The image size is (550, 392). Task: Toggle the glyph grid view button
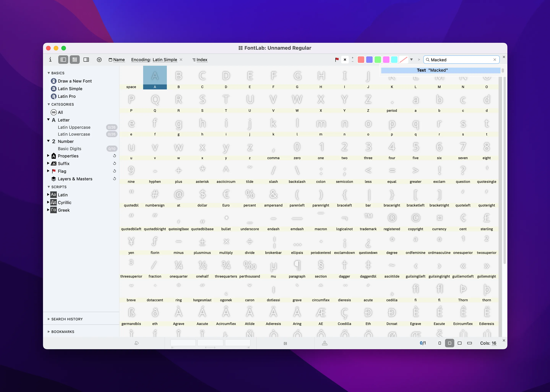[x=75, y=60]
